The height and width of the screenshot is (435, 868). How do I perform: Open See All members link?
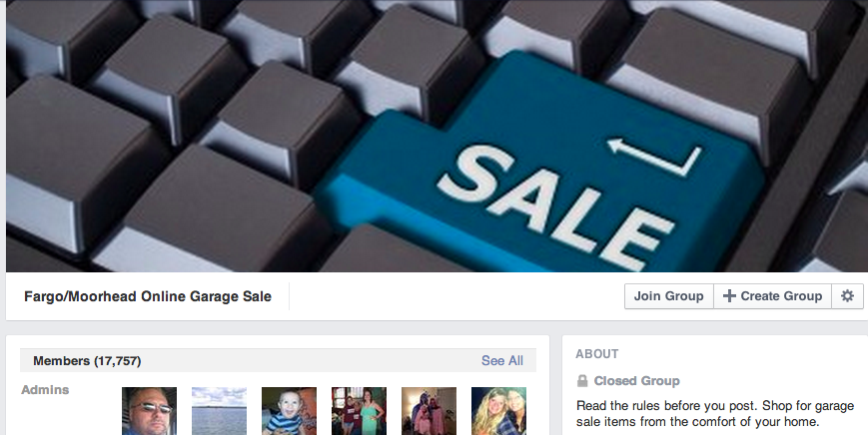point(502,361)
